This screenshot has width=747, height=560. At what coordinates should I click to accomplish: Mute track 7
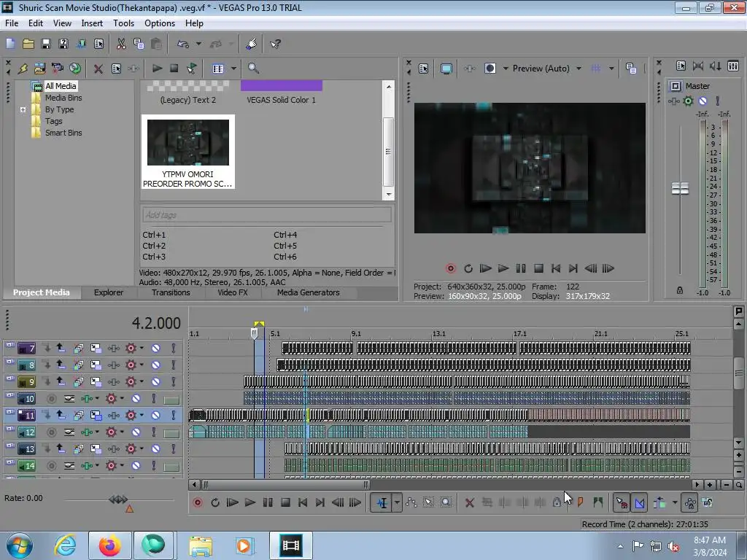(x=156, y=349)
